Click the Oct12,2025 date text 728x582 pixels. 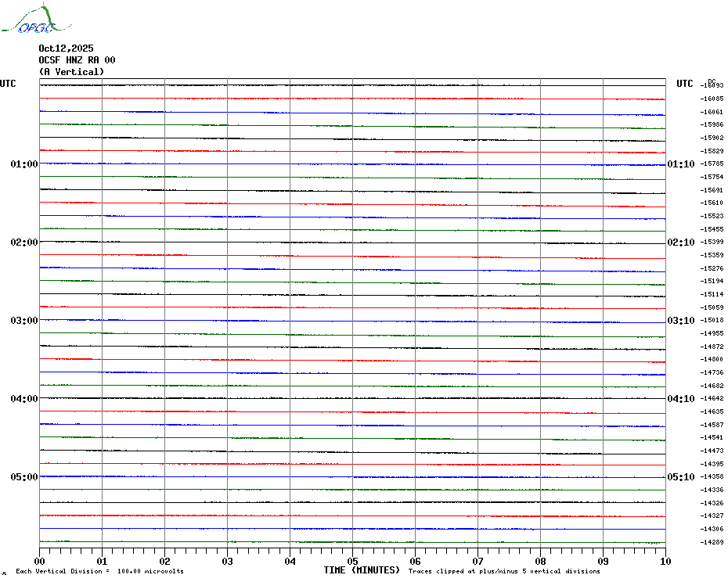click(x=66, y=48)
